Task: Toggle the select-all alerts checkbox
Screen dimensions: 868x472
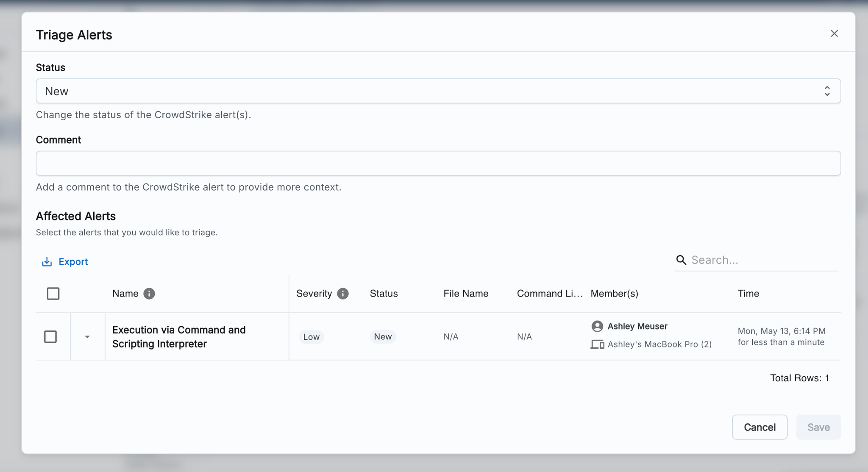Action: tap(53, 294)
